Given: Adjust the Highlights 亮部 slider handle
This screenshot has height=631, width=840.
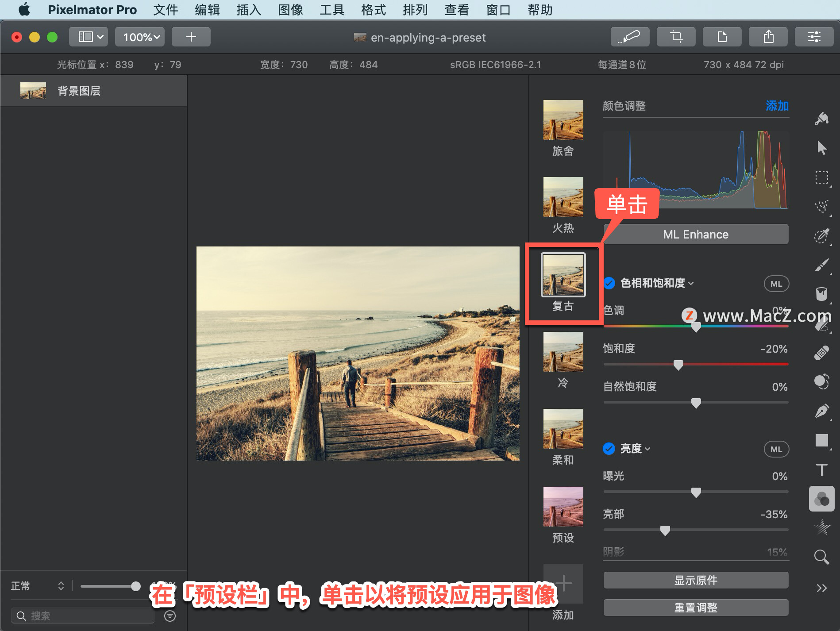Looking at the screenshot, I should 665,531.
